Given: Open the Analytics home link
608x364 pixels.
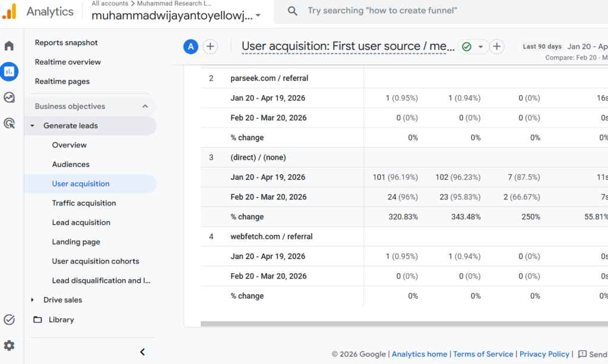Looking at the screenshot, I should click(x=419, y=354).
